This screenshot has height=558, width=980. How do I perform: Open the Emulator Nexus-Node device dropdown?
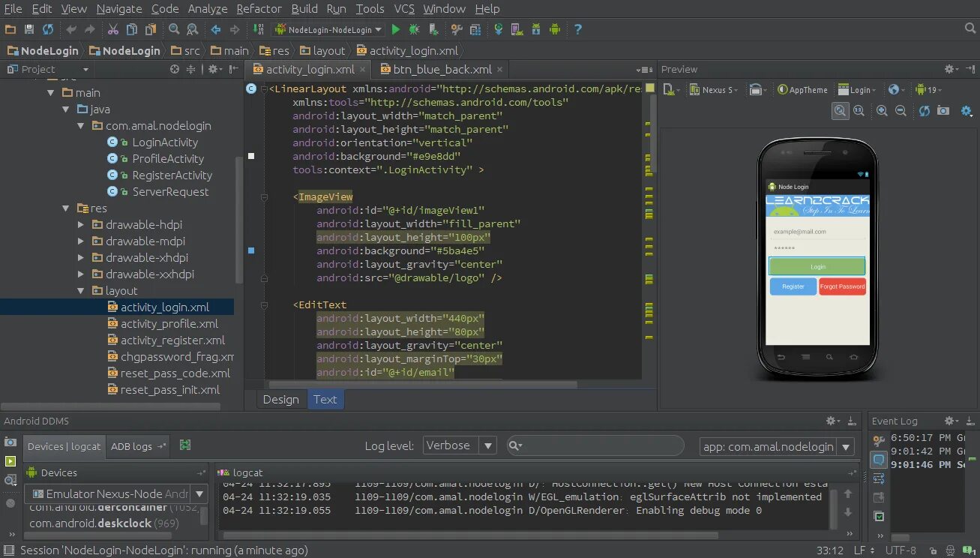point(116,493)
